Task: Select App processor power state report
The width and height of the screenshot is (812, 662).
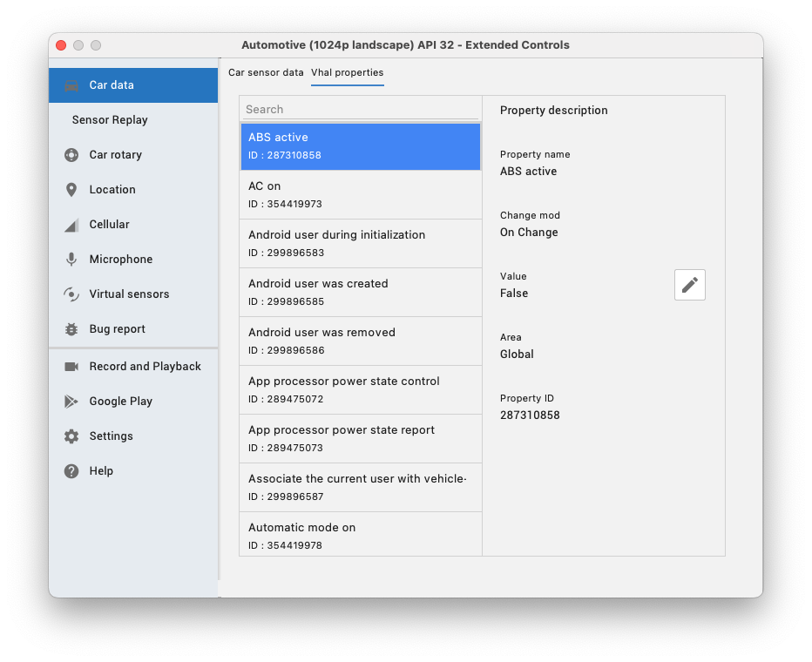Action: [x=360, y=438]
